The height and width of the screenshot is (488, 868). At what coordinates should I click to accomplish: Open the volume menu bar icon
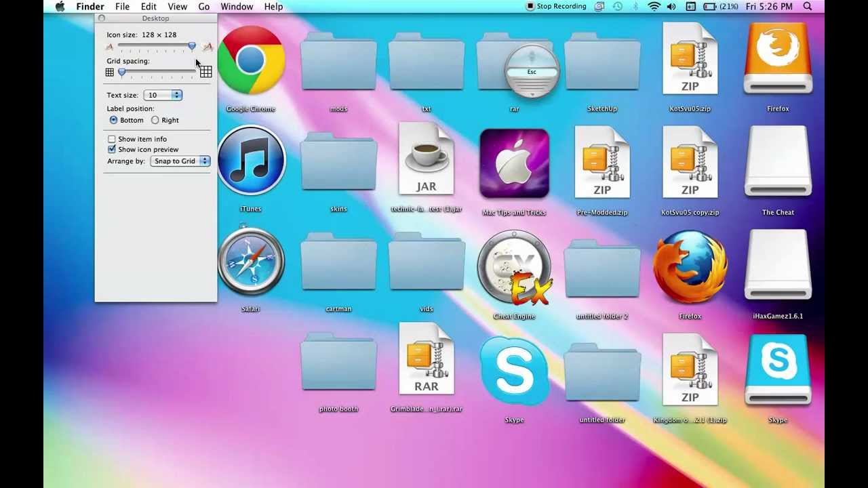(671, 7)
